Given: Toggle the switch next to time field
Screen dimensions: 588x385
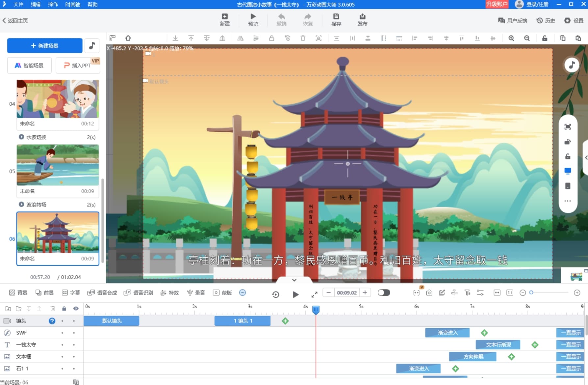Looking at the screenshot, I should (x=384, y=292).
